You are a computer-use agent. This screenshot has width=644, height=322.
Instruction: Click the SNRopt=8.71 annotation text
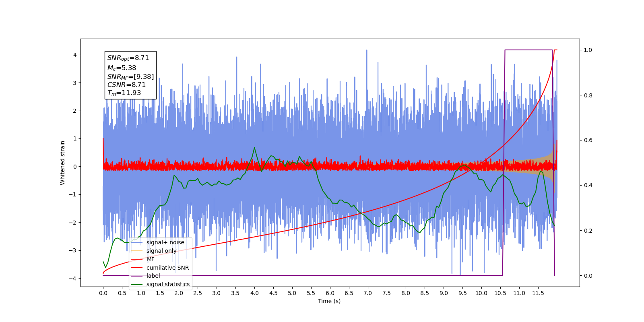coord(128,58)
